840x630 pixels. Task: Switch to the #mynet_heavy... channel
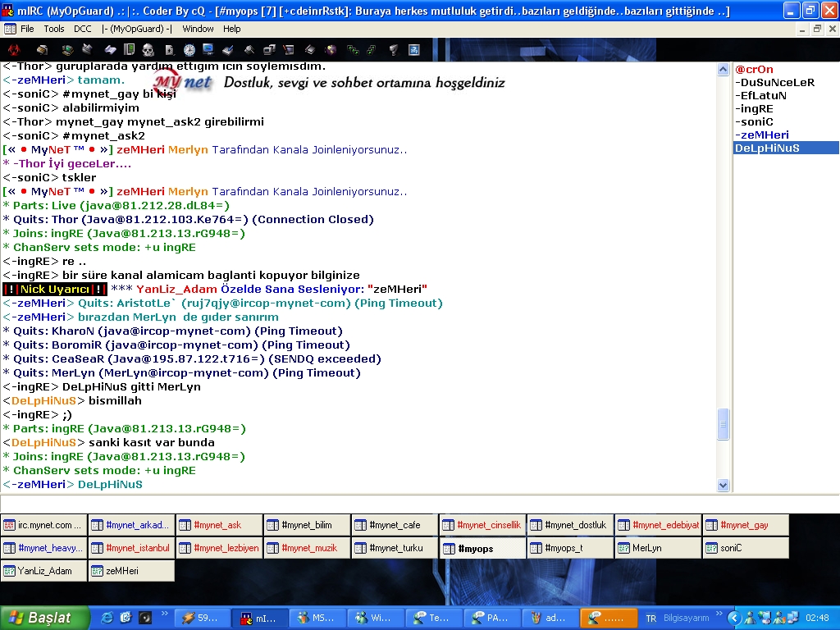[44, 548]
